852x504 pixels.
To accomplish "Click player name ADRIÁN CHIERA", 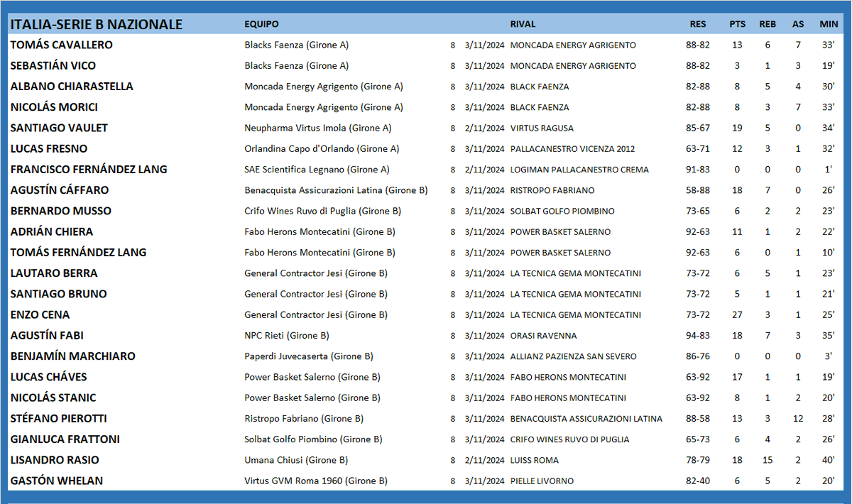I will (52, 231).
